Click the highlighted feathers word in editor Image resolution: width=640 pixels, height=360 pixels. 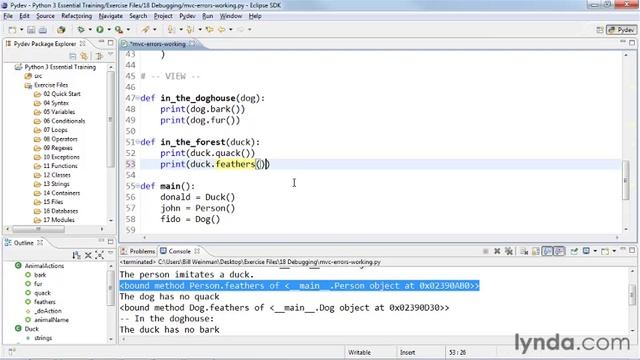[x=235, y=164]
